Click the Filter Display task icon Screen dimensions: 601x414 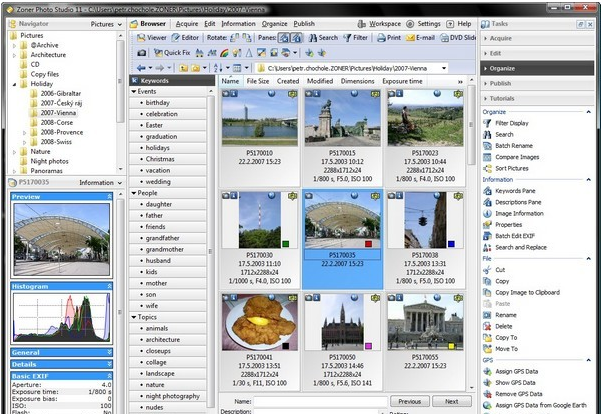487,123
